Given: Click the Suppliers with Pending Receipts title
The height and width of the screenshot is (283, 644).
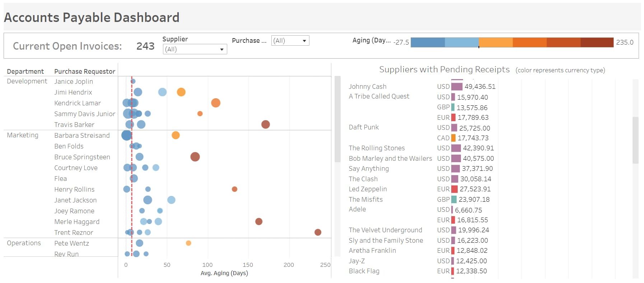Looking at the screenshot, I should [444, 69].
